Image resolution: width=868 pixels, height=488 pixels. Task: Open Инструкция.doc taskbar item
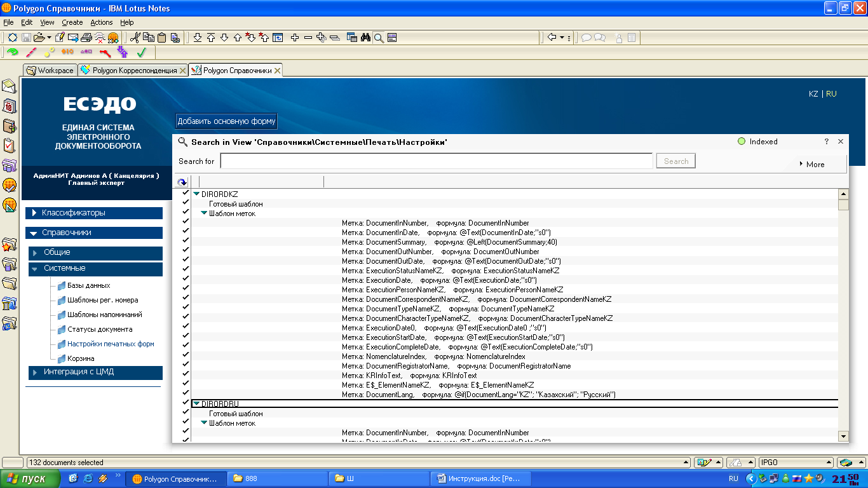(x=480, y=478)
